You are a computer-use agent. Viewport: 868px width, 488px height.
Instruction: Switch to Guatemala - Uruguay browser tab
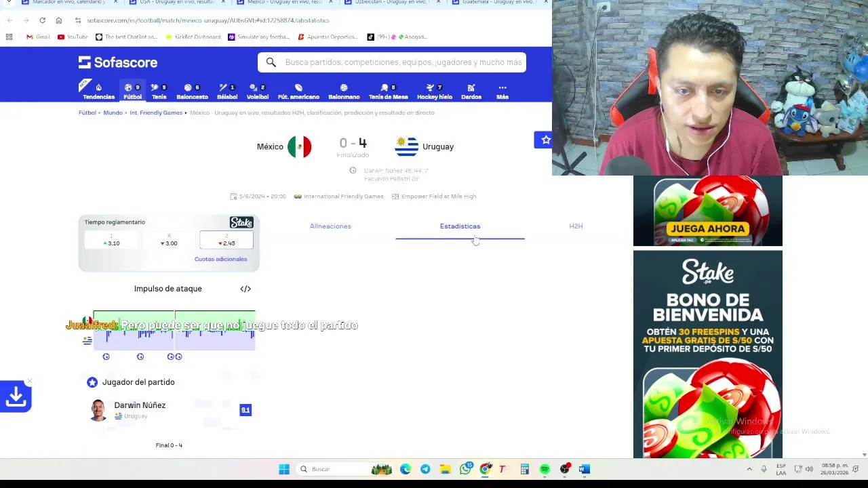498,3
